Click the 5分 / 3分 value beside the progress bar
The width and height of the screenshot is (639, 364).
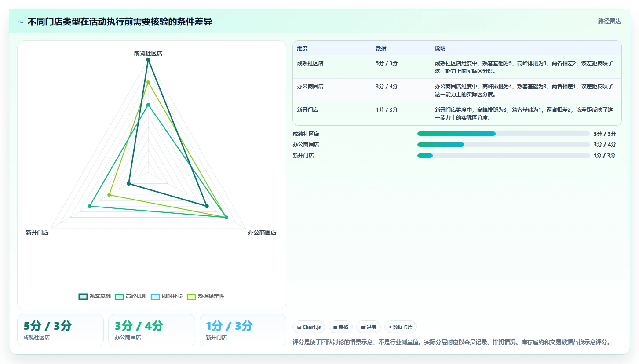tap(605, 134)
